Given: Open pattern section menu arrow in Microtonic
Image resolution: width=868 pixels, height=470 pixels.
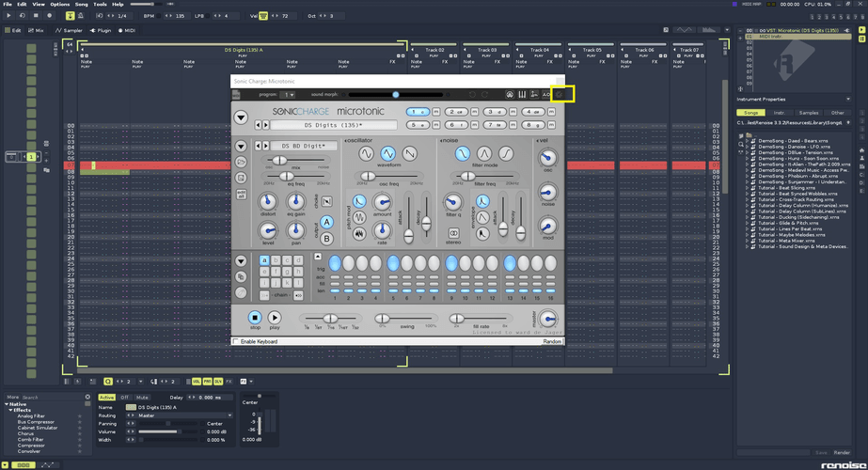Looking at the screenshot, I should point(240,261).
